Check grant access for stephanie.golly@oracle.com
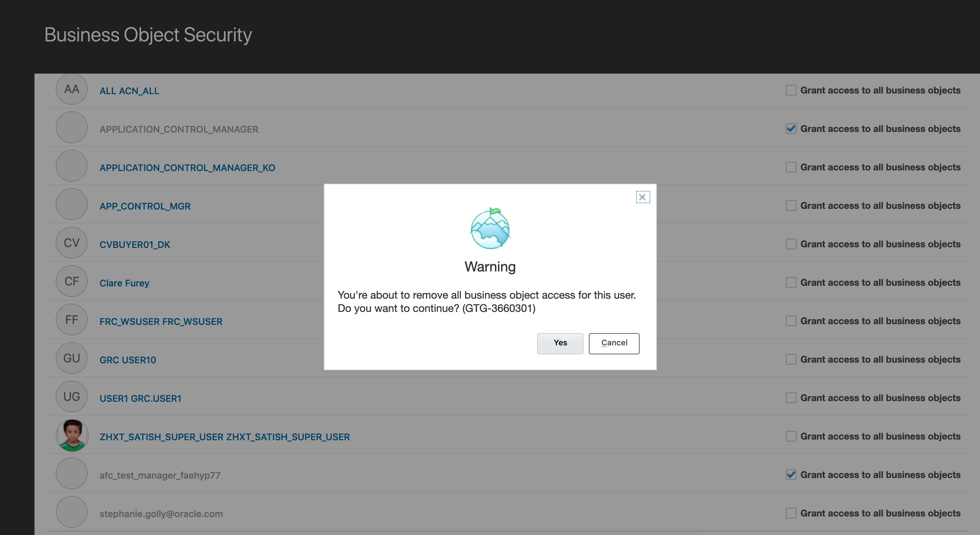Viewport: 980px width, 535px height. (791, 512)
